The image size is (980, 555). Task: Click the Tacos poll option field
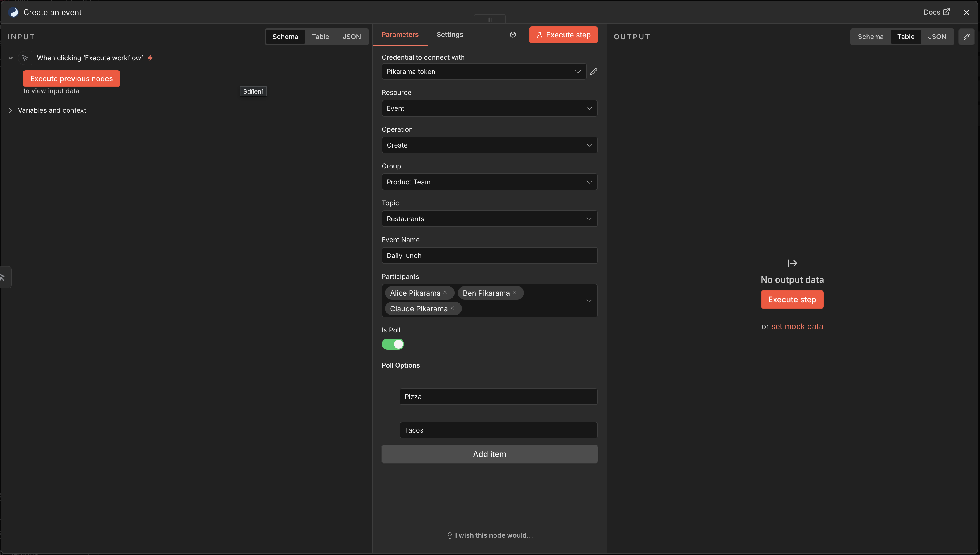498,430
